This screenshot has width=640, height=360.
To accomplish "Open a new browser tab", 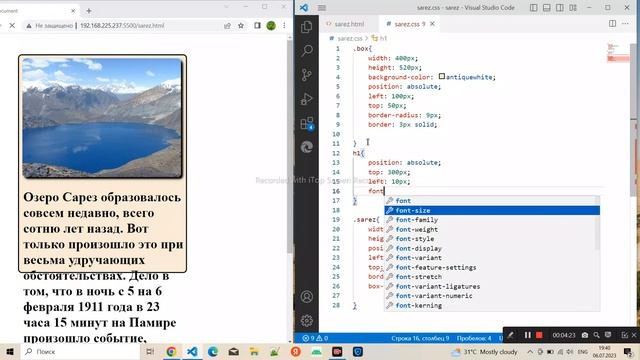I will tap(89, 11).
